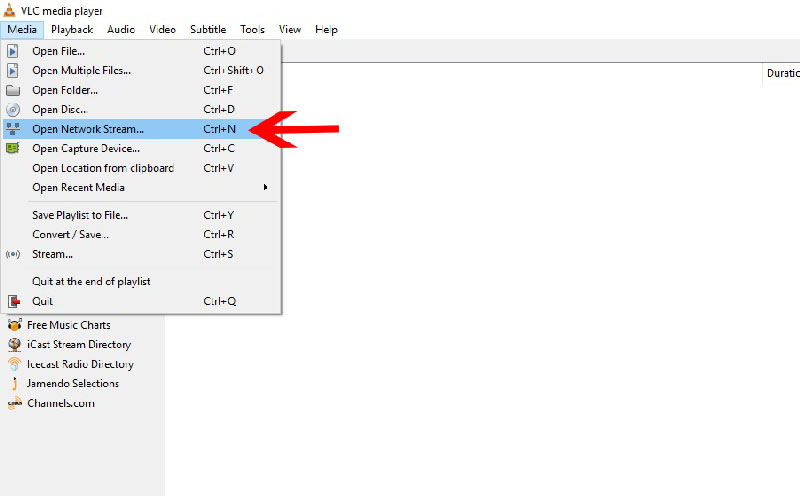
Task: Click the Open Folder folder icon
Action: coord(13,90)
